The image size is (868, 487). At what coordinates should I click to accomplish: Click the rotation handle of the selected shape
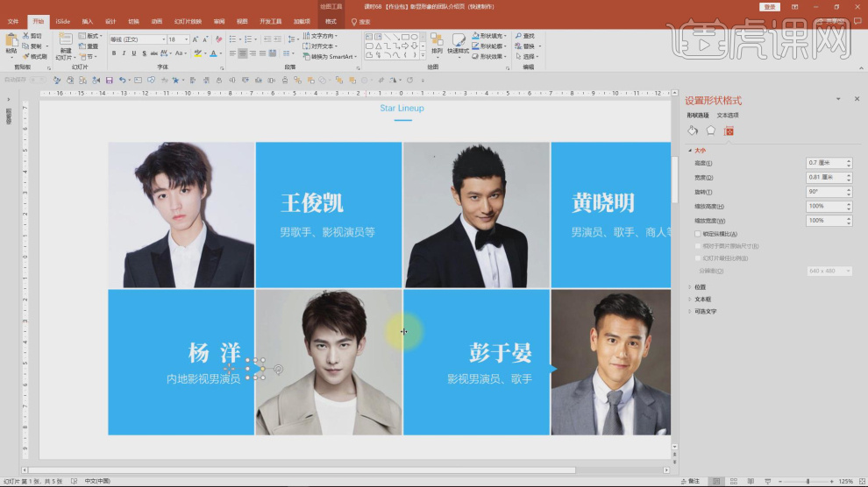coord(279,370)
